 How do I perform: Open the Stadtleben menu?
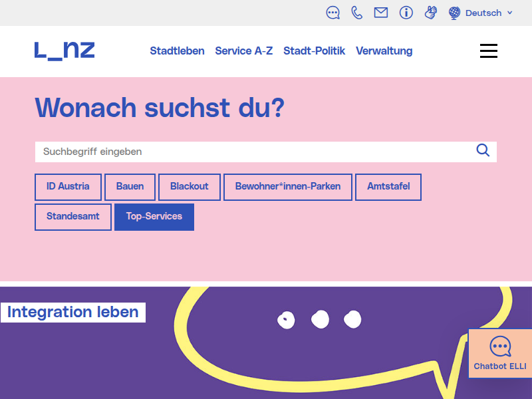[177, 51]
